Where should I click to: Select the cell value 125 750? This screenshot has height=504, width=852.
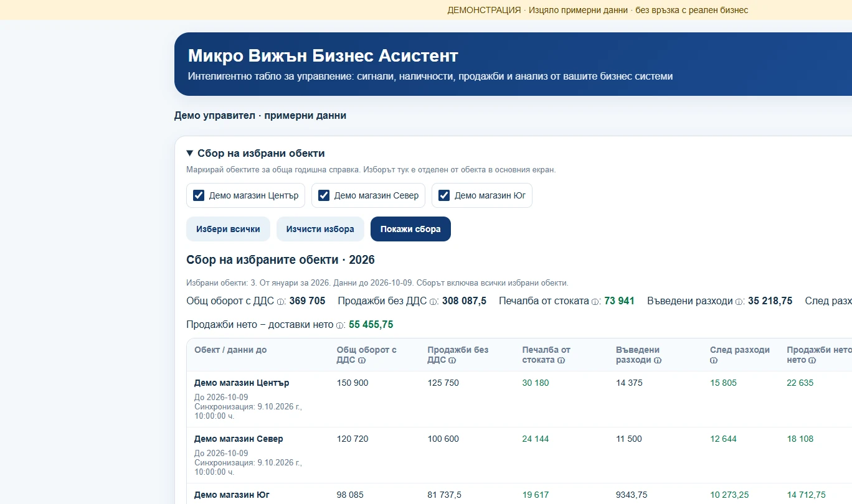tap(443, 383)
